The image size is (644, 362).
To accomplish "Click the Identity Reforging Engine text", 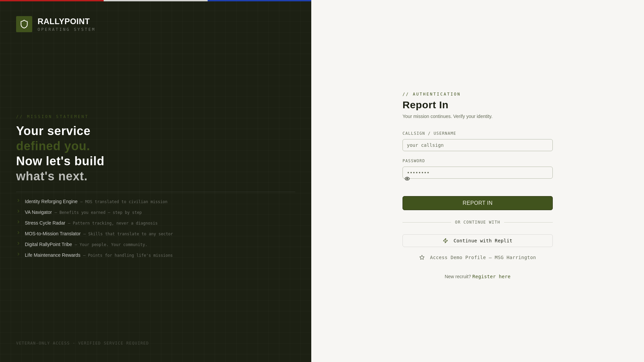I will tap(51, 201).
